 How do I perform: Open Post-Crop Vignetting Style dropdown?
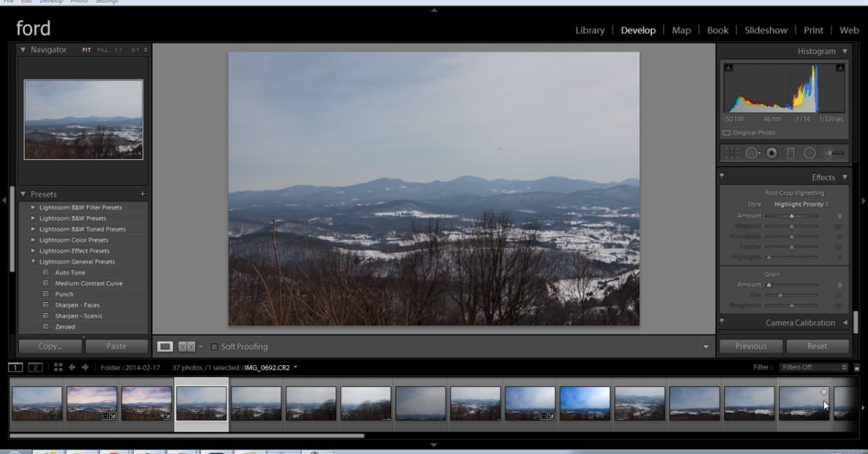point(801,205)
